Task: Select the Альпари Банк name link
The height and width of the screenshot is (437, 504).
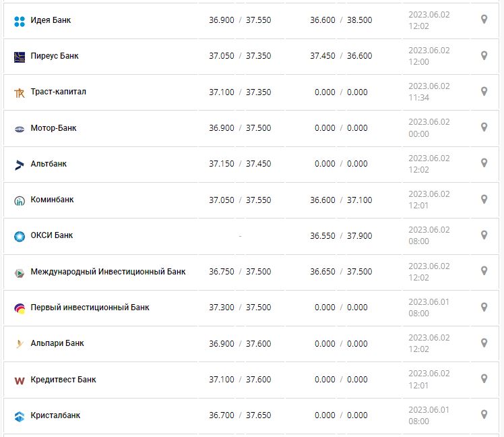Action: click(x=57, y=343)
